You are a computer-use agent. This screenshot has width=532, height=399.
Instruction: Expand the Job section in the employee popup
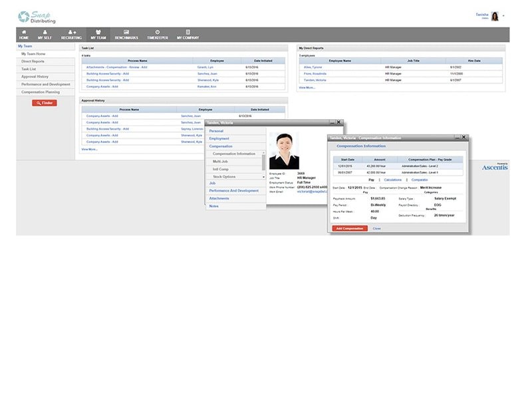tap(212, 184)
